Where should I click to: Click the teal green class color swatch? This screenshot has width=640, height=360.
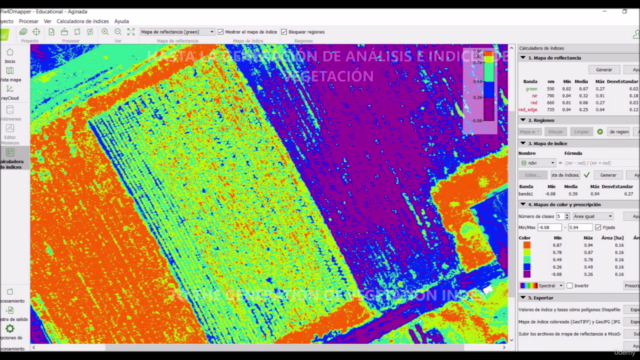click(527, 260)
